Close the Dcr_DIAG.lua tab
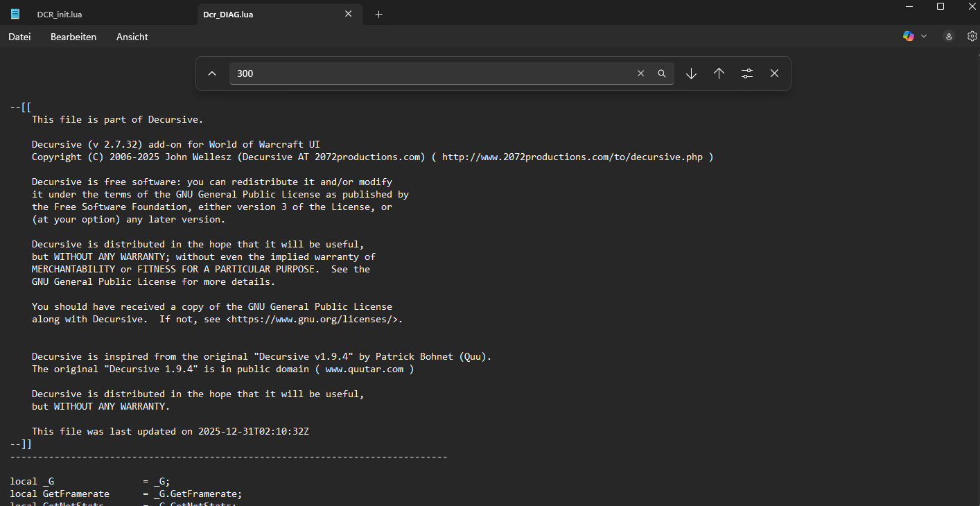The image size is (980, 506). [350, 14]
